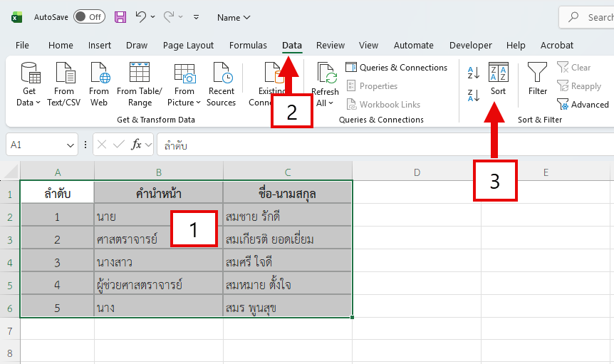Select the Data tab

coord(292,46)
